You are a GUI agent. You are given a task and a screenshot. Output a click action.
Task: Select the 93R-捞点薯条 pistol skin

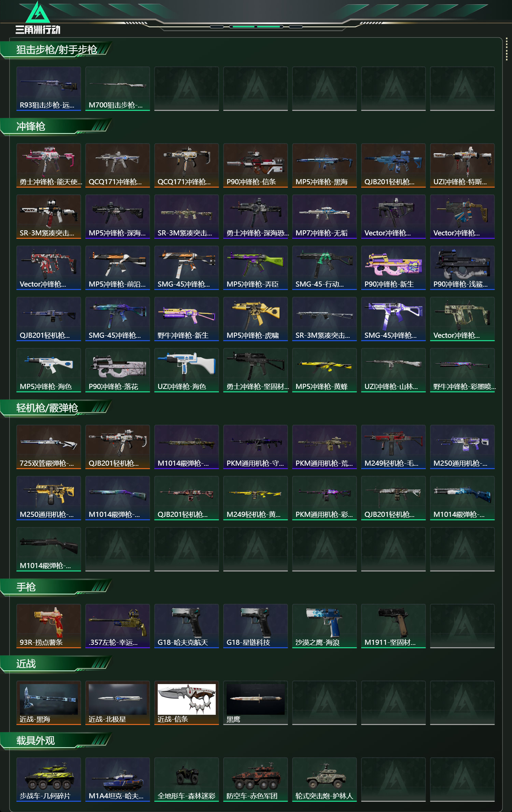[49, 626]
